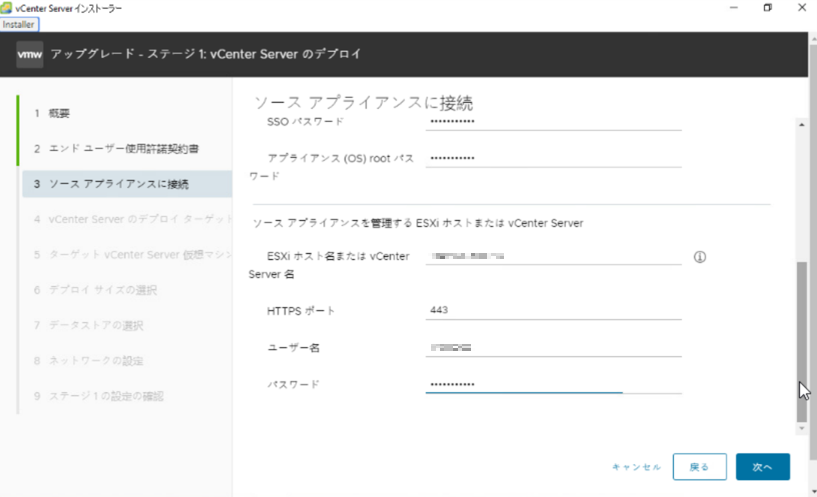
Task: Click the info icon beside ESXi host field
Action: click(x=700, y=257)
